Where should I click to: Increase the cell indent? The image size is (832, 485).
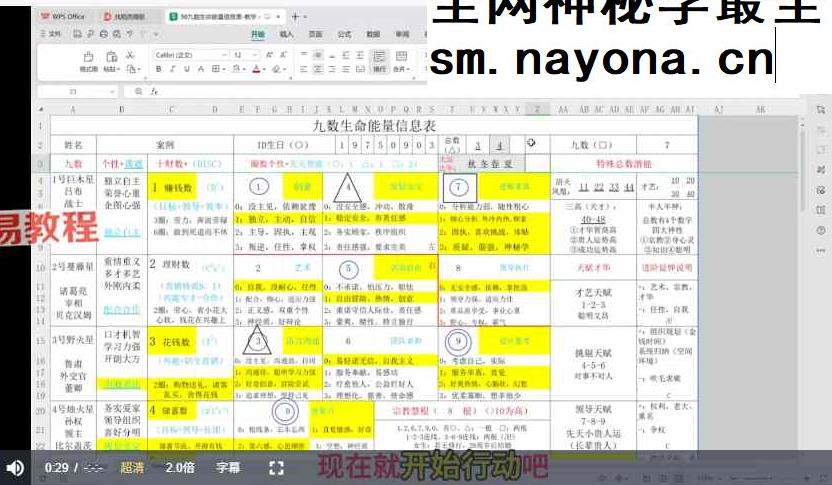click(360, 55)
